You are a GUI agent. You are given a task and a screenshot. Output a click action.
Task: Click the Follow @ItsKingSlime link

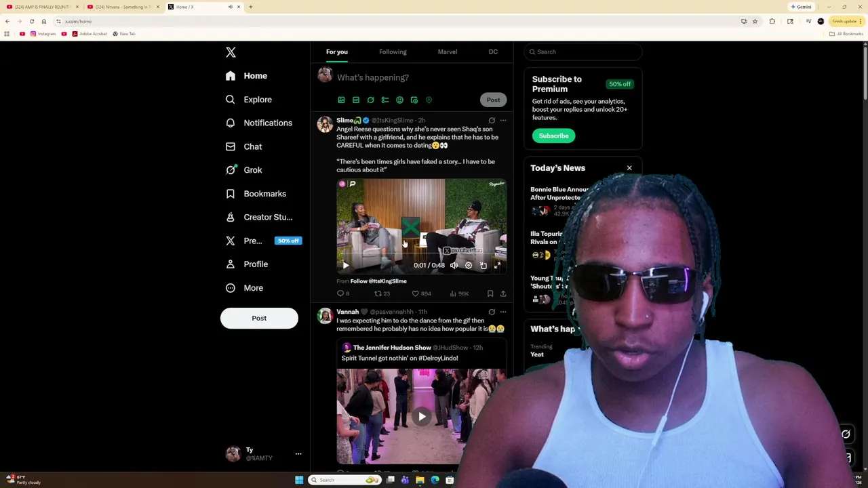click(x=378, y=281)
